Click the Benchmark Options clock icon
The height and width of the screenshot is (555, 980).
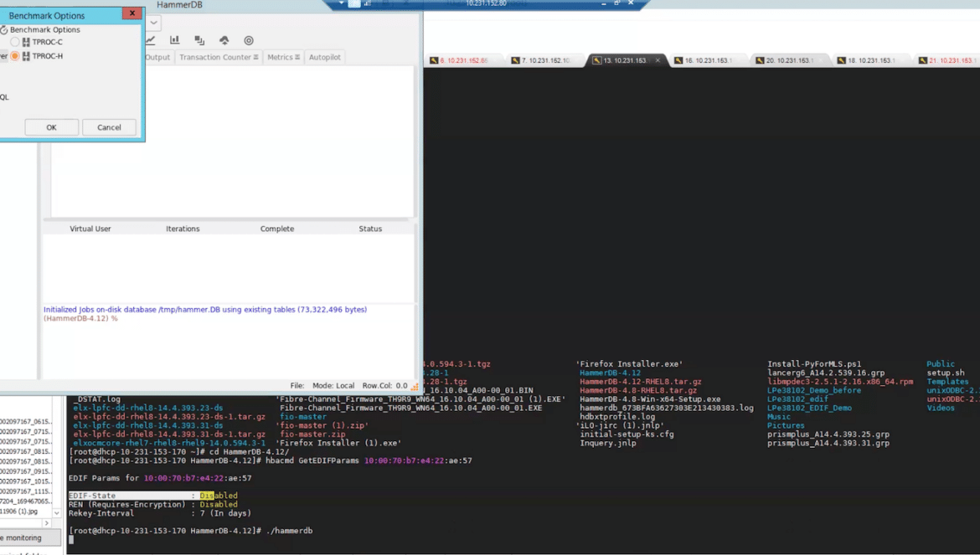(3, 30)
